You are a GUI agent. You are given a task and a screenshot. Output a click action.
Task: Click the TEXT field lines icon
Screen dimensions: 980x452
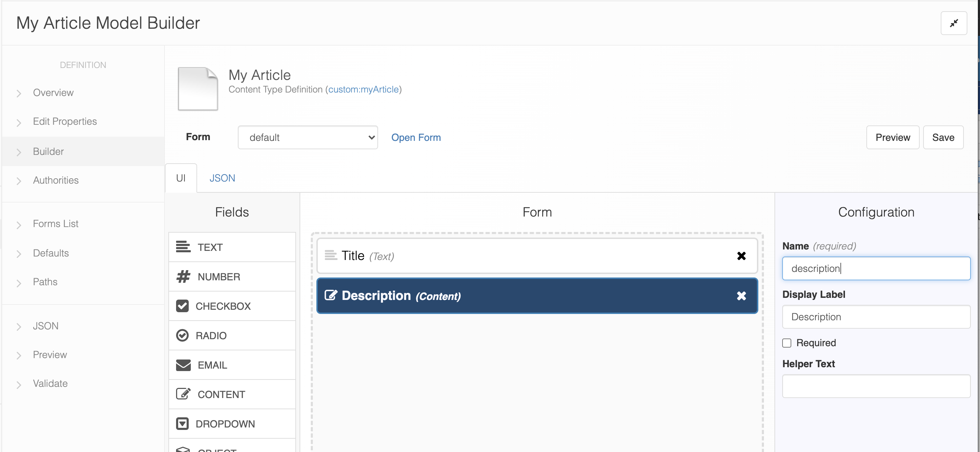coord(183,247)
